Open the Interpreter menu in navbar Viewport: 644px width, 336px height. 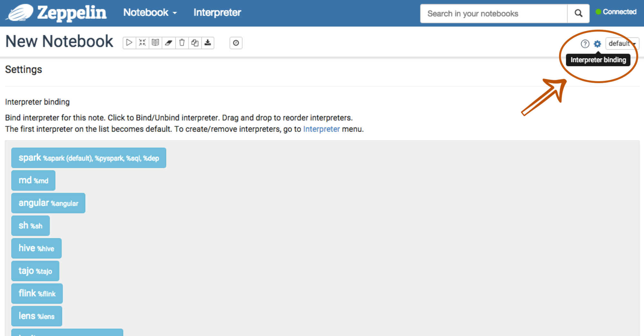(x=217, y=13)
